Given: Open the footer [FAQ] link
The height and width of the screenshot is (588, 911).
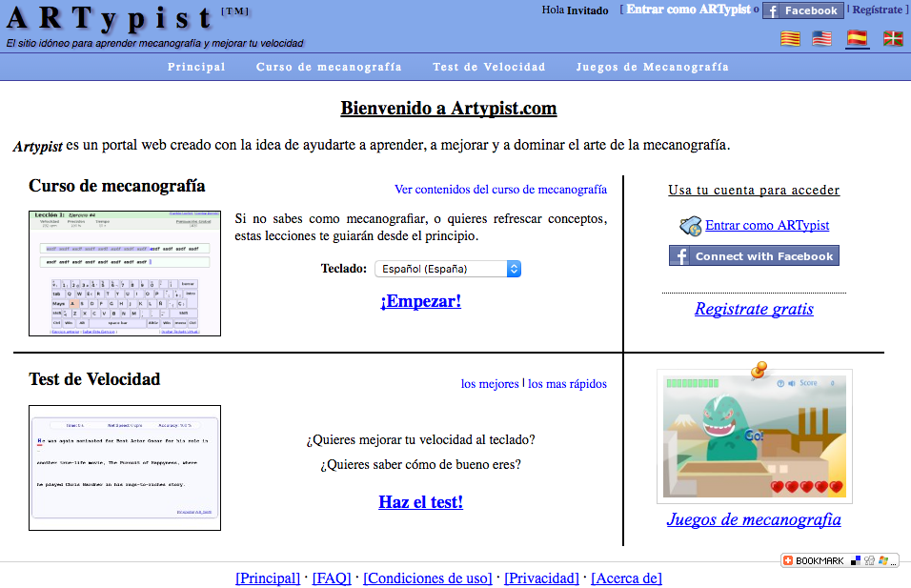Looking at the screenshot, I should pyautogui.click(x=332, y=578).
